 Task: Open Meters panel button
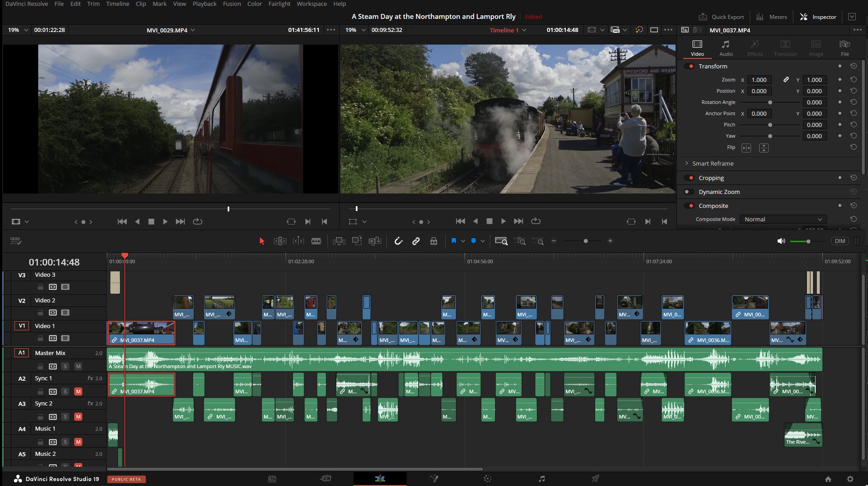tap(772, 17)
